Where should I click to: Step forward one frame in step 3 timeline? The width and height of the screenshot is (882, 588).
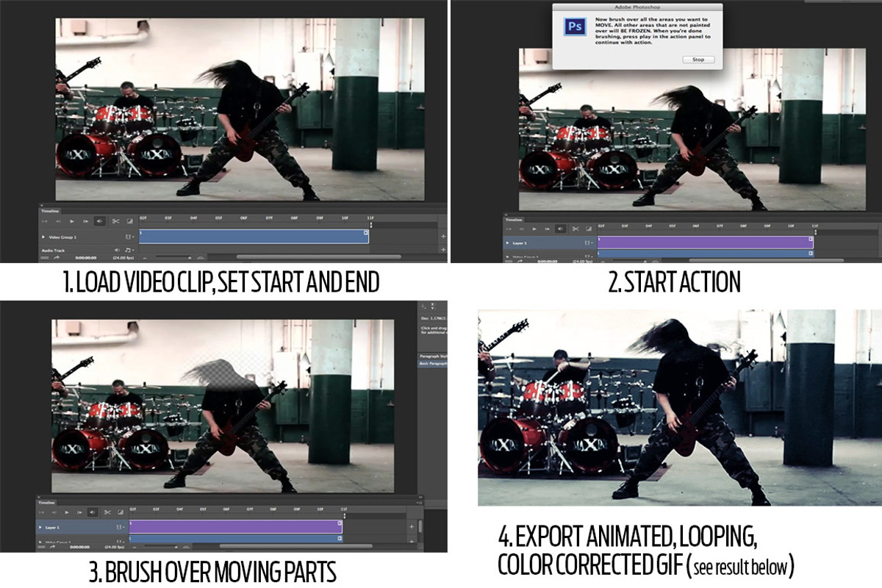pos(79,512)
